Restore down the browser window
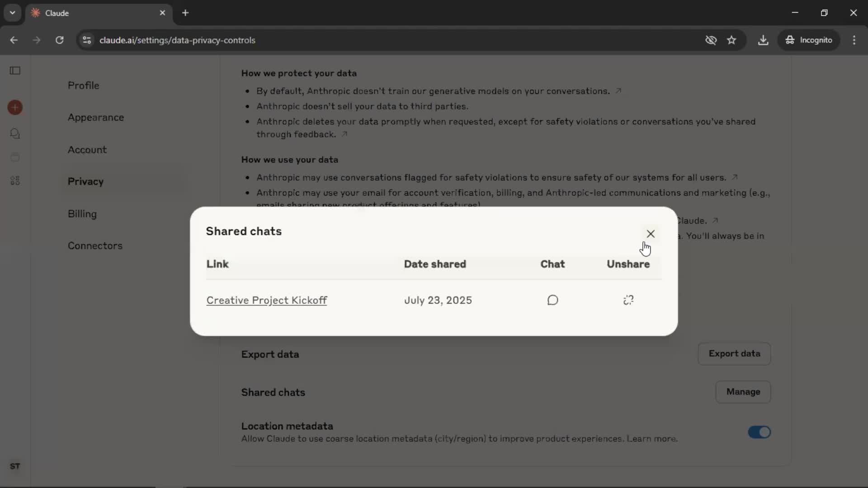The image size is (868, 488). click(824, 13)
